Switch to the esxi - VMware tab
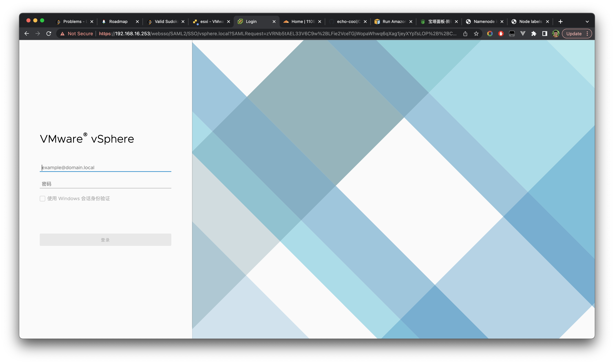Screen dimensions: 614x364 211,22
